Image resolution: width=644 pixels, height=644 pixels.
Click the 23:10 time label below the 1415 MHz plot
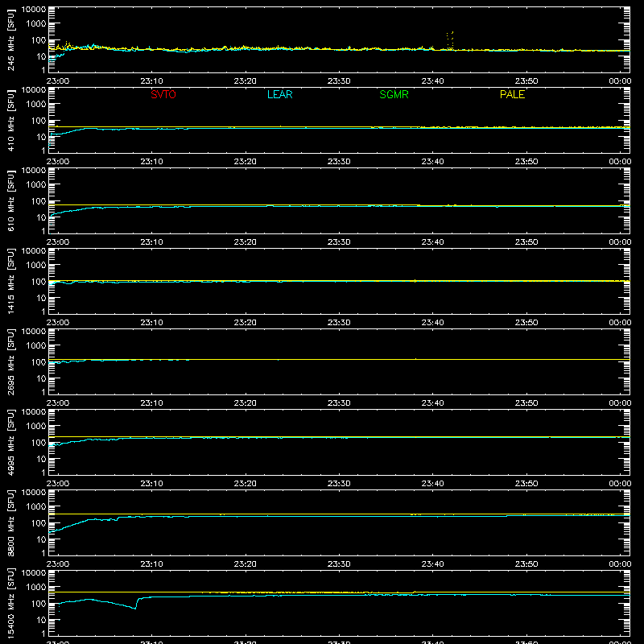(151, 323)
